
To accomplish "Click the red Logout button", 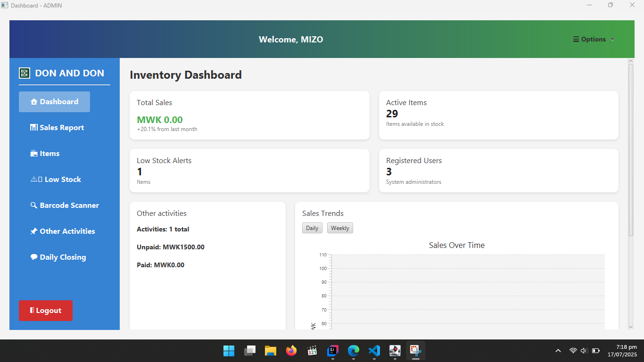I will 46,311.
